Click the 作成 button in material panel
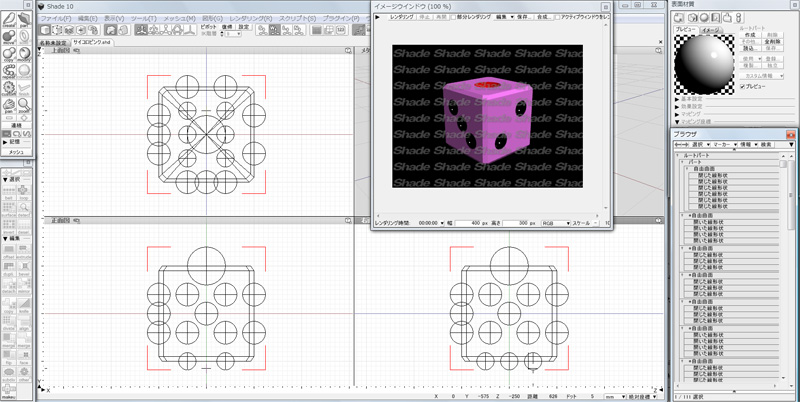 click(749, 35)
